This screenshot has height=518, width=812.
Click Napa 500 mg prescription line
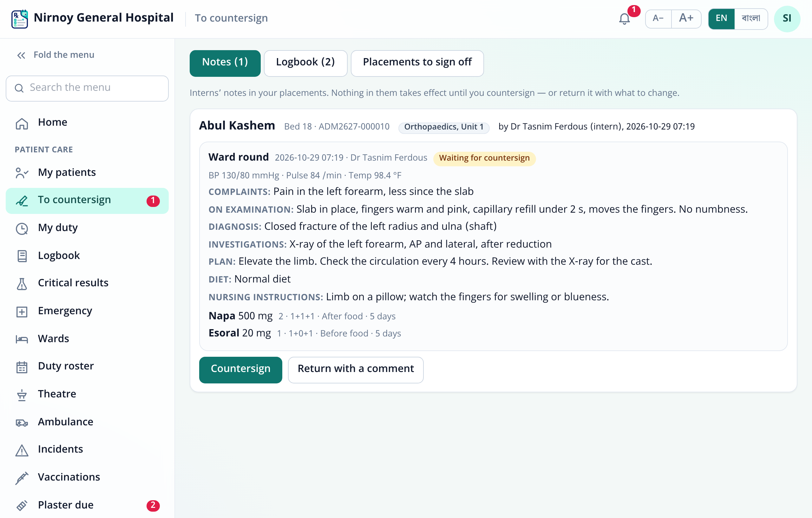click(302, 316)
